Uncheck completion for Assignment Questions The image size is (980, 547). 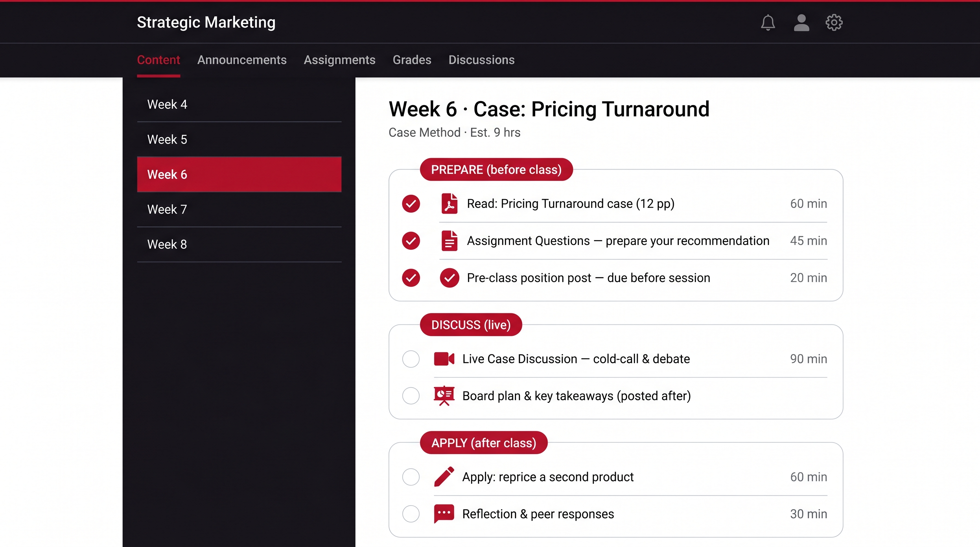pos(411,240)
